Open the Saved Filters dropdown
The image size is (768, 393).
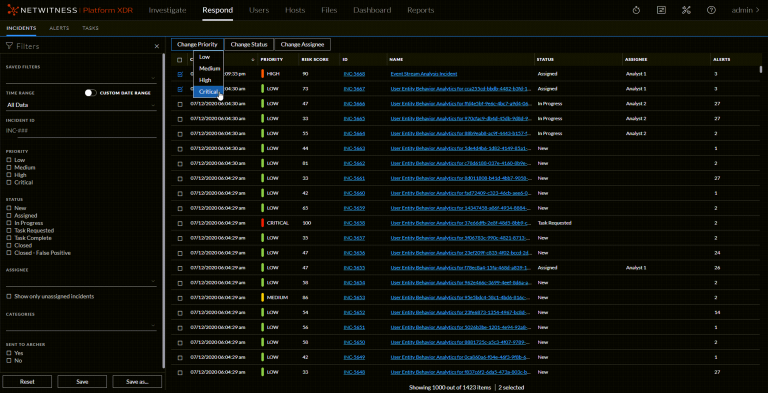(81, 77)
